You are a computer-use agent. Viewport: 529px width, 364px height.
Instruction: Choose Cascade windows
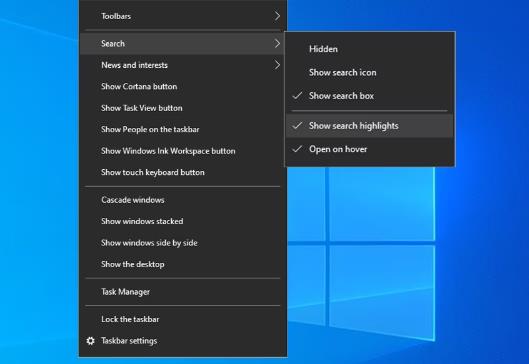click(x=183, y=200)
